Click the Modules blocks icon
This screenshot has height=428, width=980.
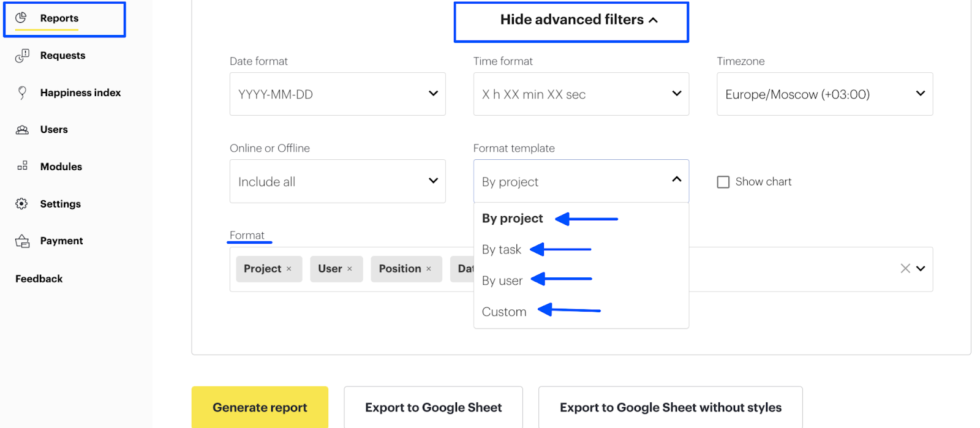(x=22, y=167)
